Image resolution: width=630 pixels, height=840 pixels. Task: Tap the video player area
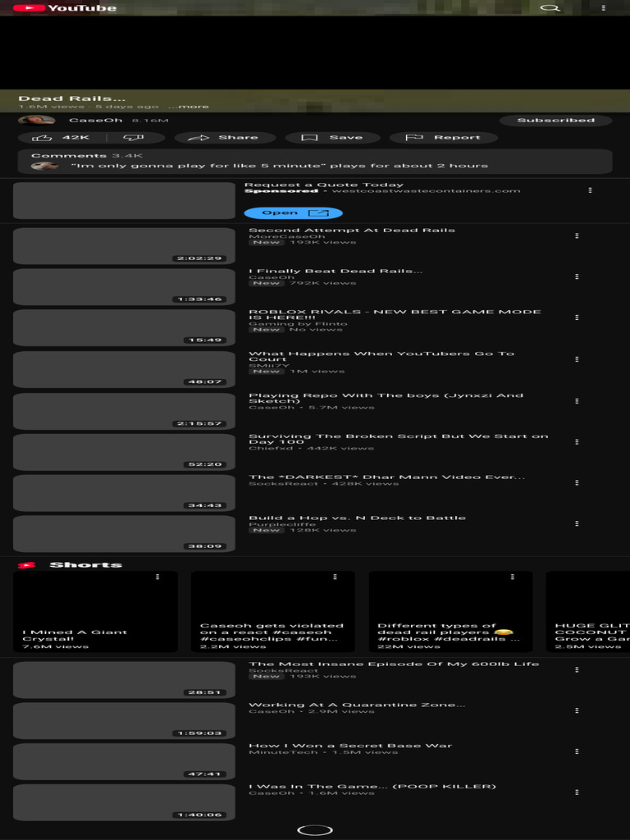pyautogui.click(x=315, y=52)
